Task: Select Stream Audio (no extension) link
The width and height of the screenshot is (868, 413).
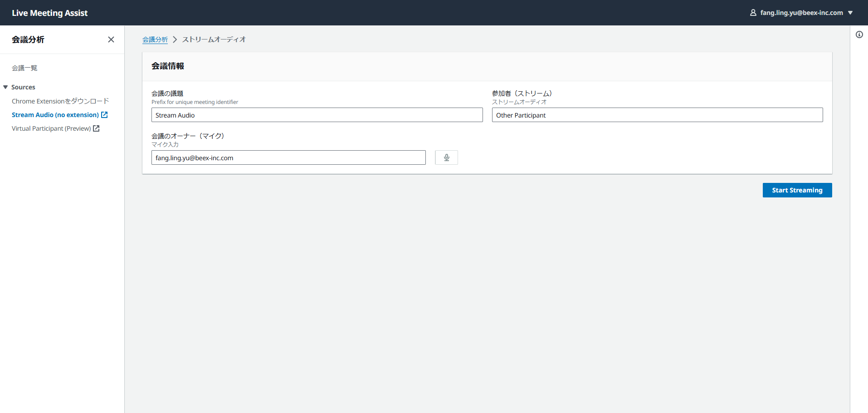Action: 55,115
